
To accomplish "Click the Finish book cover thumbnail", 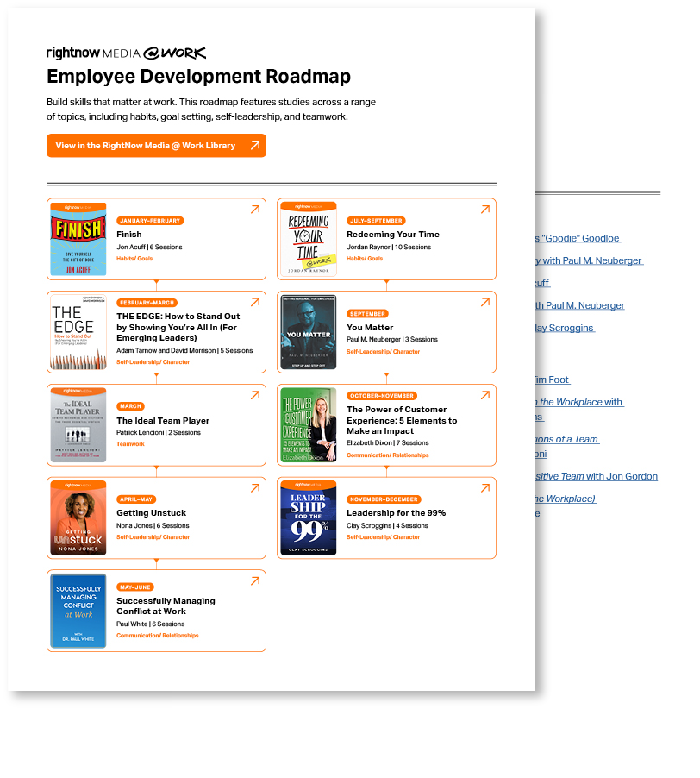I will tap(76, 239).
